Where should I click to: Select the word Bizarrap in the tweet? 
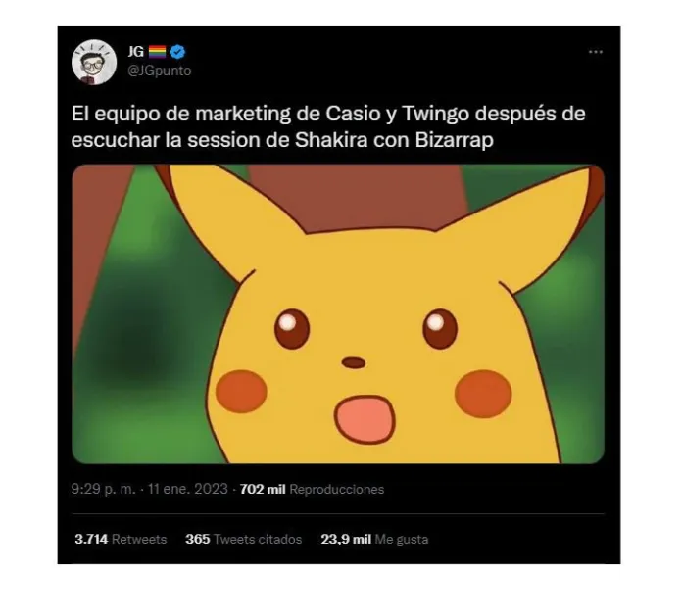[454, 140]
